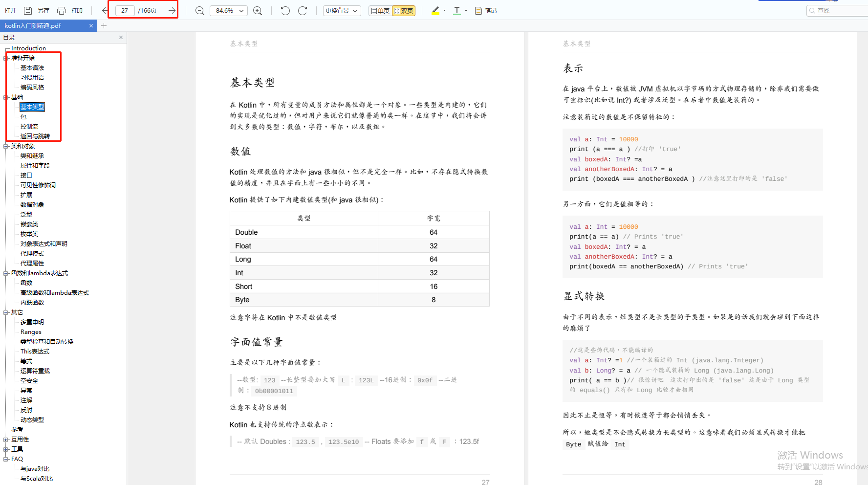Open 习惯用语 outline entry
This screenshot has height=485, width=868.
[x=32, y=77]
